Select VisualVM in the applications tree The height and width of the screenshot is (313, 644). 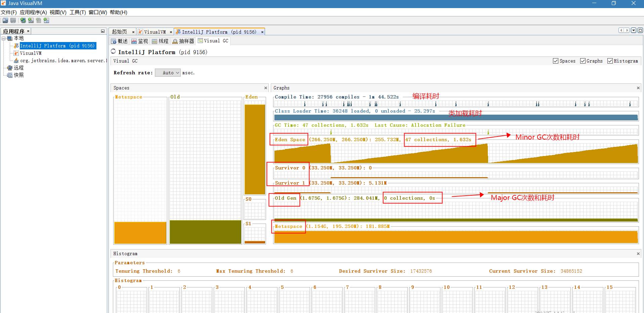pos(31,53)
